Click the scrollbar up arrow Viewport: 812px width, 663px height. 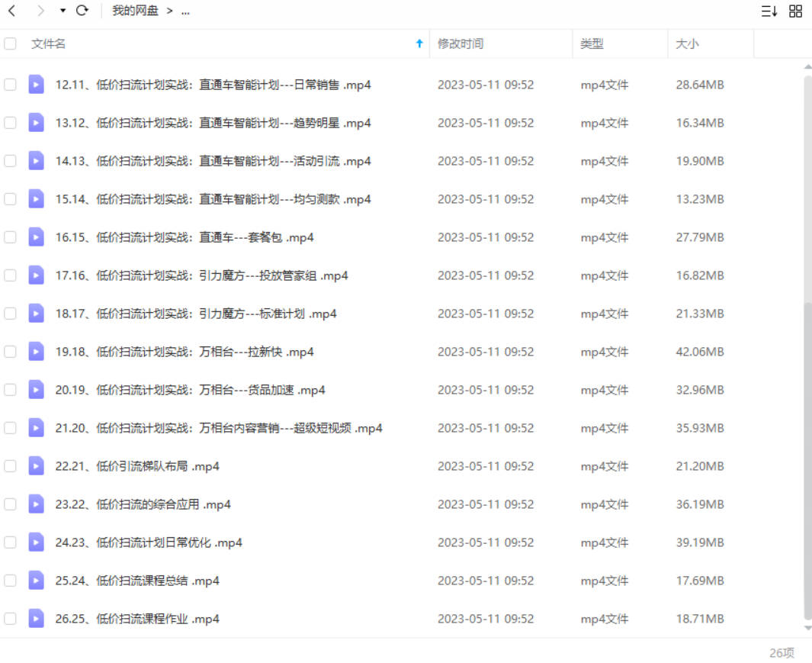coord(808,67)
